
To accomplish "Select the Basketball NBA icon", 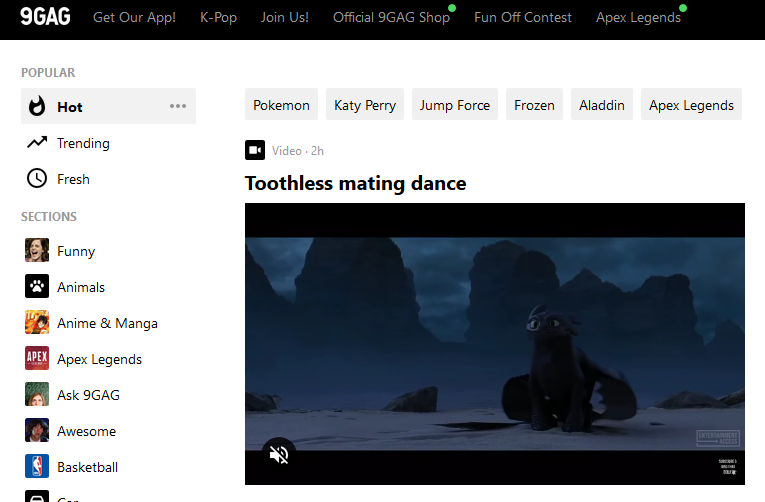I will pyautogui.click(x=37, y=467).
